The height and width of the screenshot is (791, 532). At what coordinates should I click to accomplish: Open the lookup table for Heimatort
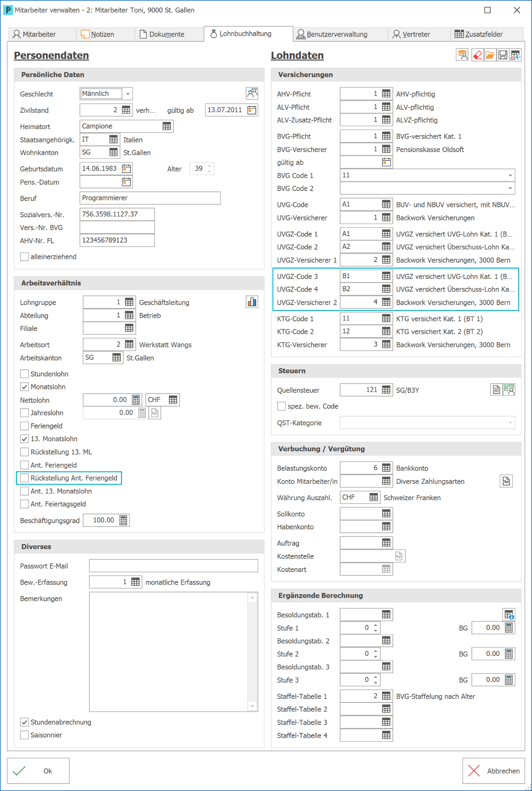pyautogui.click(x=167, y=126)
